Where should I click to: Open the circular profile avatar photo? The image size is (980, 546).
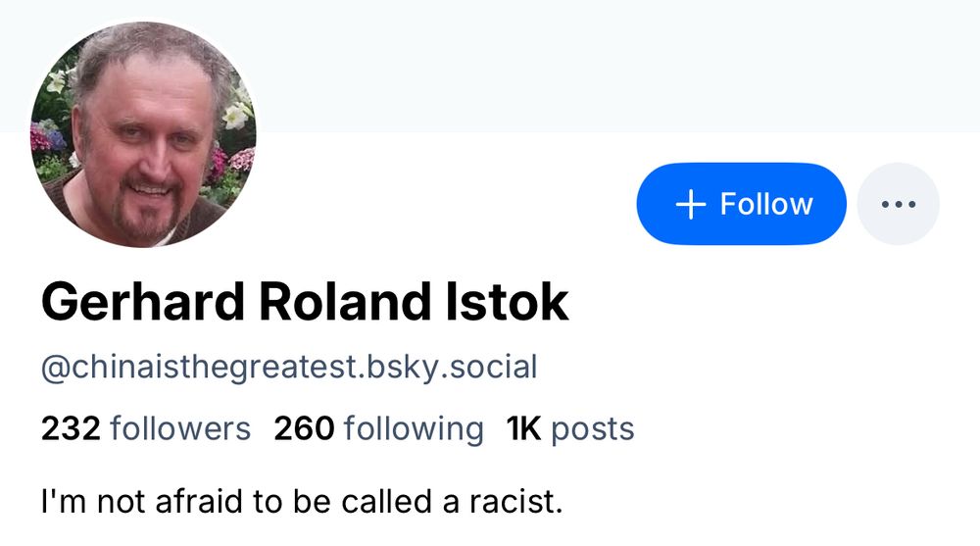(143, 134)
